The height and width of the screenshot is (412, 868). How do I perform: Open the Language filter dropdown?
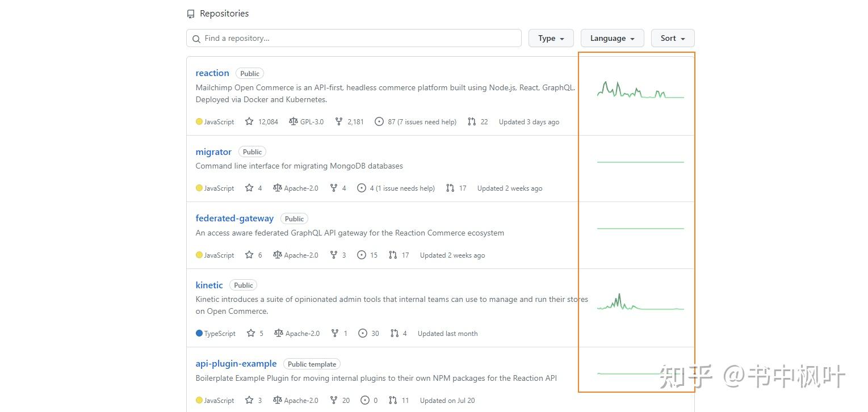pyautogui.click(x=611, y=38)
